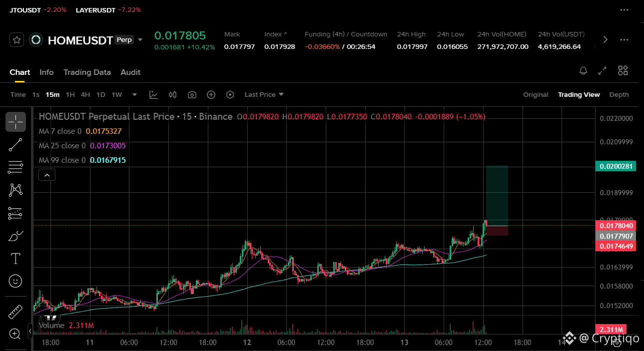Collapse the indicator legend chevron

point(47,175)
